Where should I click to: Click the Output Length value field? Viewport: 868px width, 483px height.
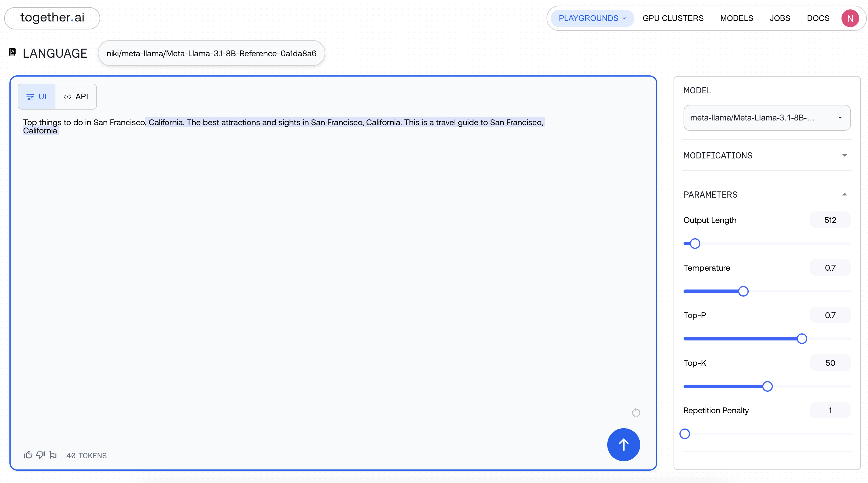tap(830, 220)
